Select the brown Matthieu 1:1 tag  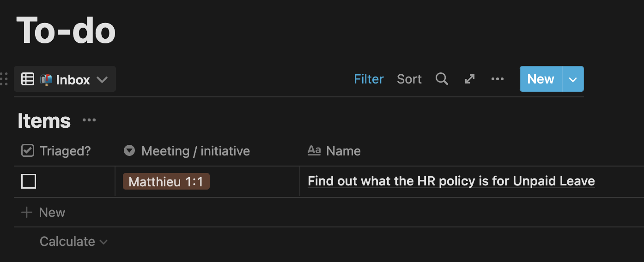click(166, 182)
